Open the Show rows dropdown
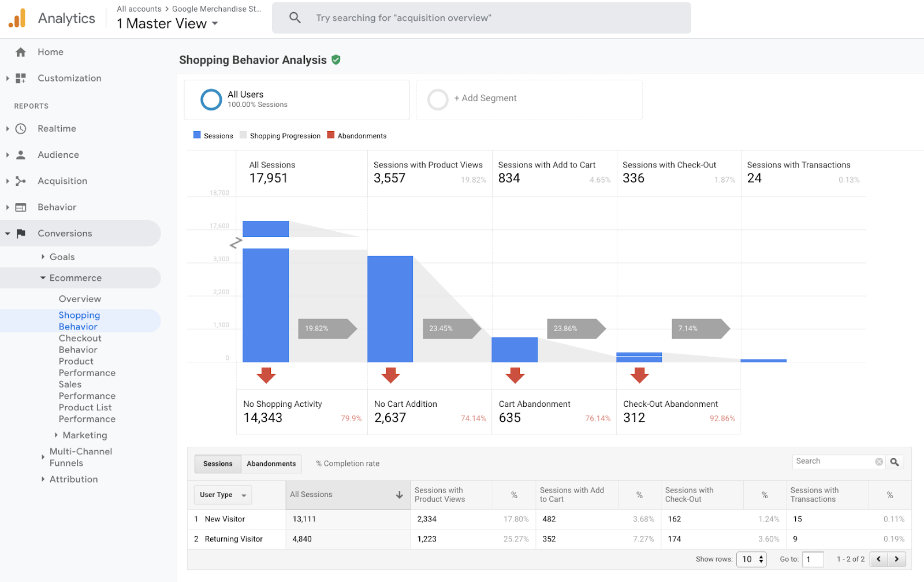Screen dimensions: 924x582 (751, 559)
